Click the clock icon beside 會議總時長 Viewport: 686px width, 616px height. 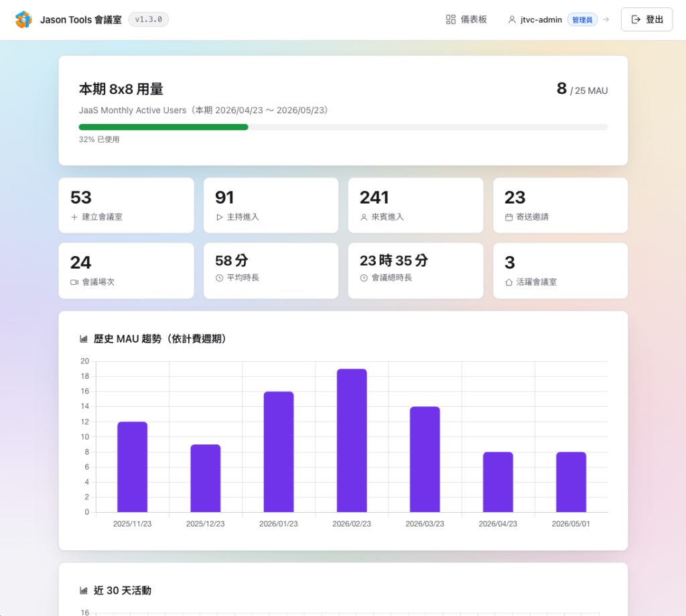pyautogui.click(x=364, y=278)
